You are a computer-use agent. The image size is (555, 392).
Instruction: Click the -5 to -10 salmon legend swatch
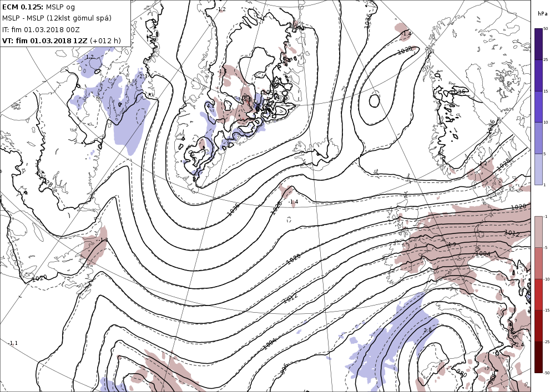538,263
